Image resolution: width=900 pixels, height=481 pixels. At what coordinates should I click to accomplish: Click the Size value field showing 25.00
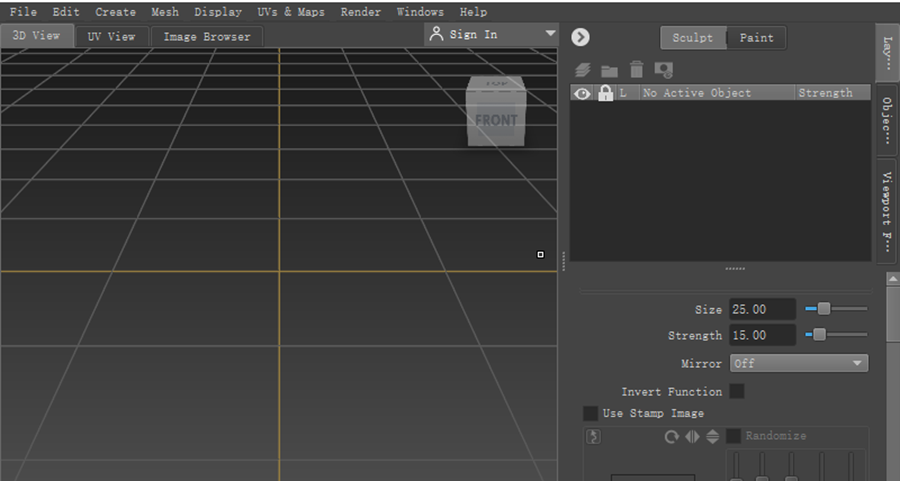[x=762, y=309]
